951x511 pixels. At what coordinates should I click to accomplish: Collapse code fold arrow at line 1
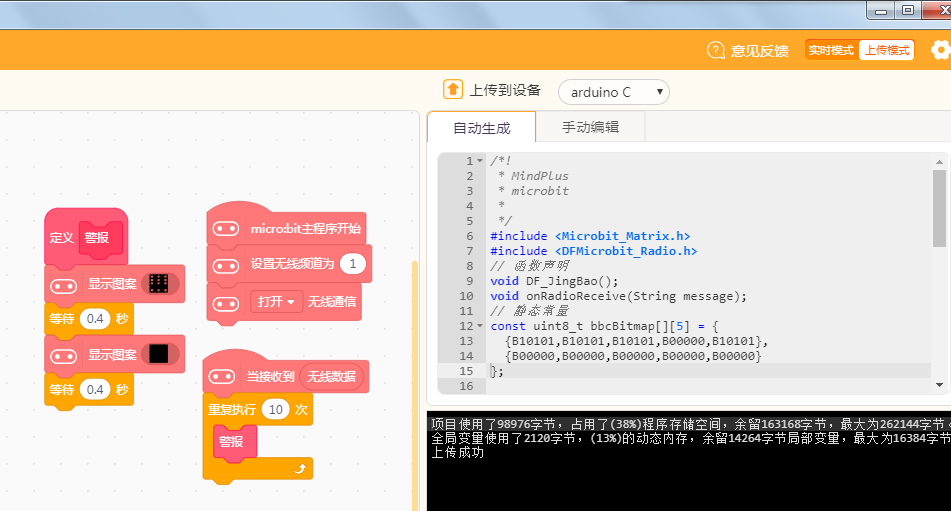point(480,161)
